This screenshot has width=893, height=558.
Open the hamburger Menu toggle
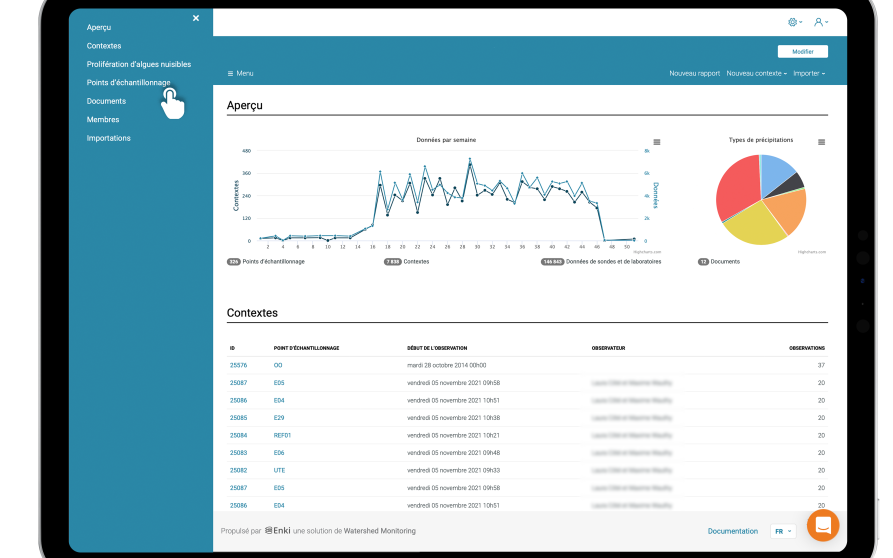pos(240,73)
